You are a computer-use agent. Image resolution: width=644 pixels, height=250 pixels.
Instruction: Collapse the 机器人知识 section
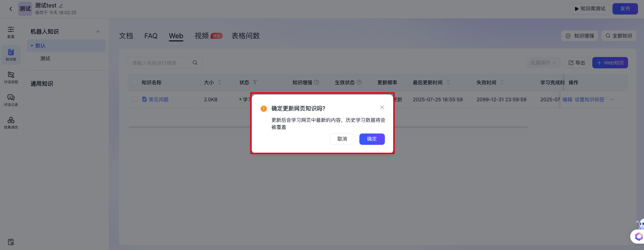coord(98,32)
